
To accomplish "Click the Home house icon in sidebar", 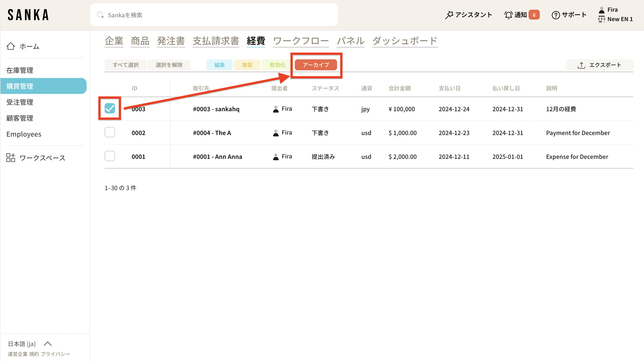I will (x=11, y=46).
